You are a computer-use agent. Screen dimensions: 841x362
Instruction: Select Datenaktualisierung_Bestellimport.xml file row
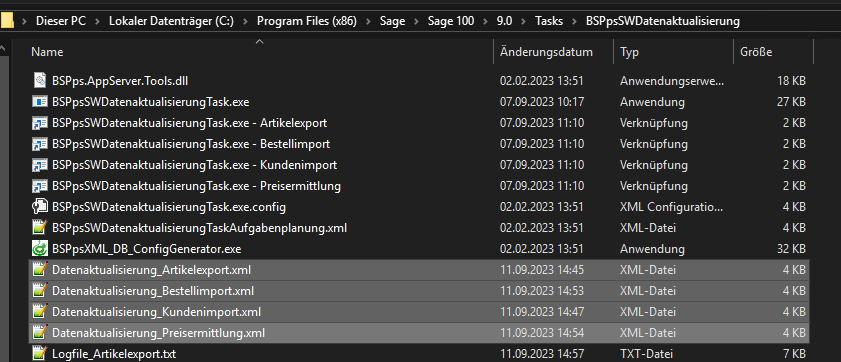(x=418, y=291)
